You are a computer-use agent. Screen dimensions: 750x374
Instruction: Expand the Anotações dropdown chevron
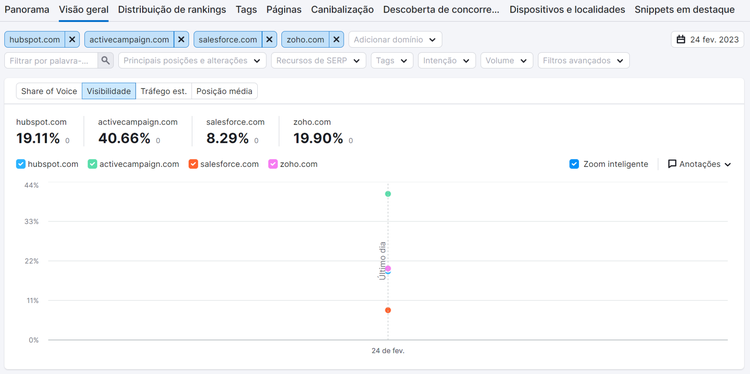728,165
